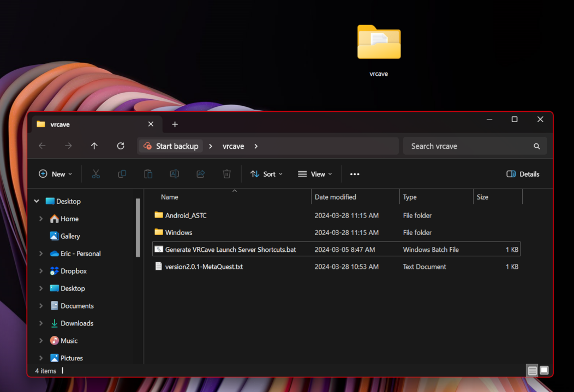Switch to details list view in status bar
Screen dimensions: 574x392
tap(532, 371)
